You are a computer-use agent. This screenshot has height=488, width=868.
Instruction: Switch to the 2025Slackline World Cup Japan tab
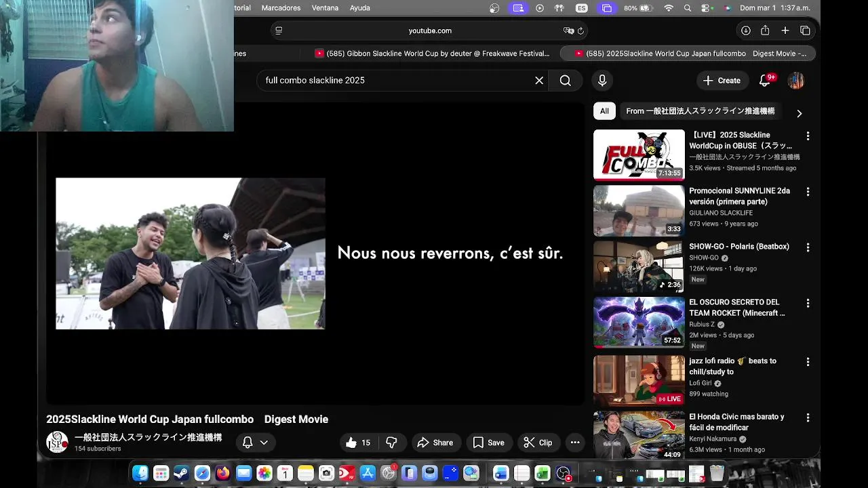tap(689, 54)
